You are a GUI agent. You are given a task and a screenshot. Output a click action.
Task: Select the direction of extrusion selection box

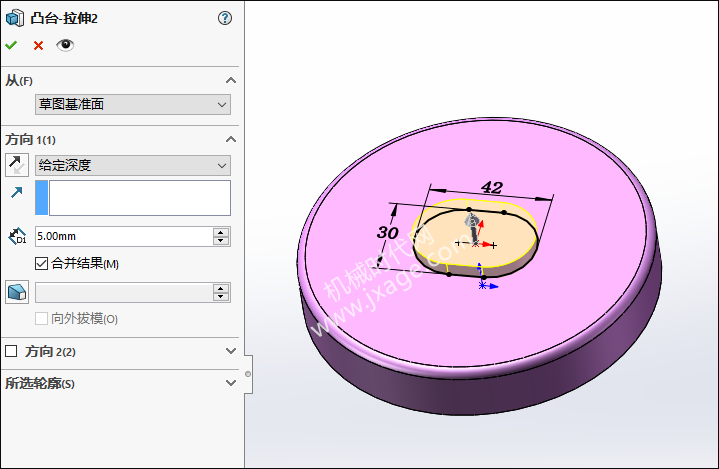pyautogui.click(x=133, y=198)
